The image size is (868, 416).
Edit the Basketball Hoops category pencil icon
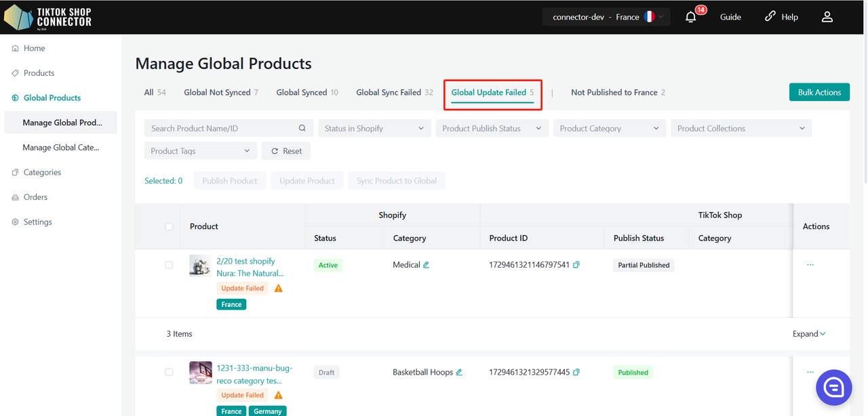tap(459, 372)
